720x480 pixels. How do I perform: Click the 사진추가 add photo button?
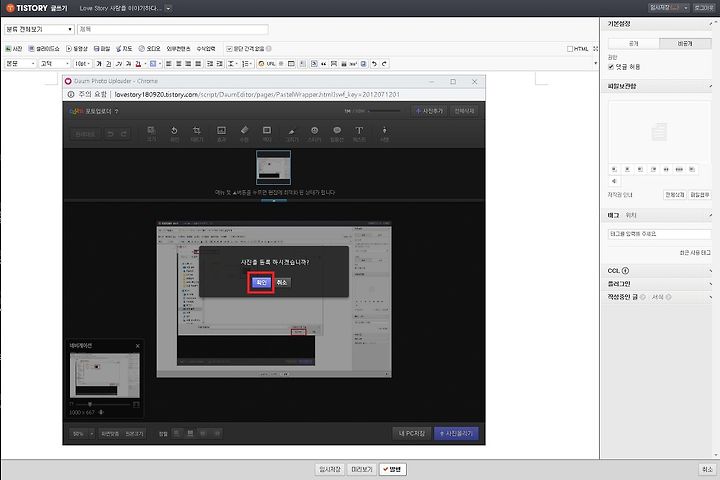point(429,111)
